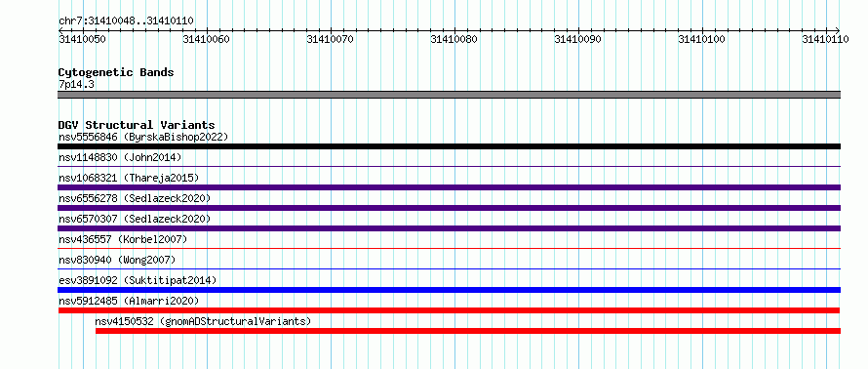The width and height of the screenshot is (868, 369).
Task: Open the nsv1148830 (John2014) variant label
Action: tap(120, 157)
